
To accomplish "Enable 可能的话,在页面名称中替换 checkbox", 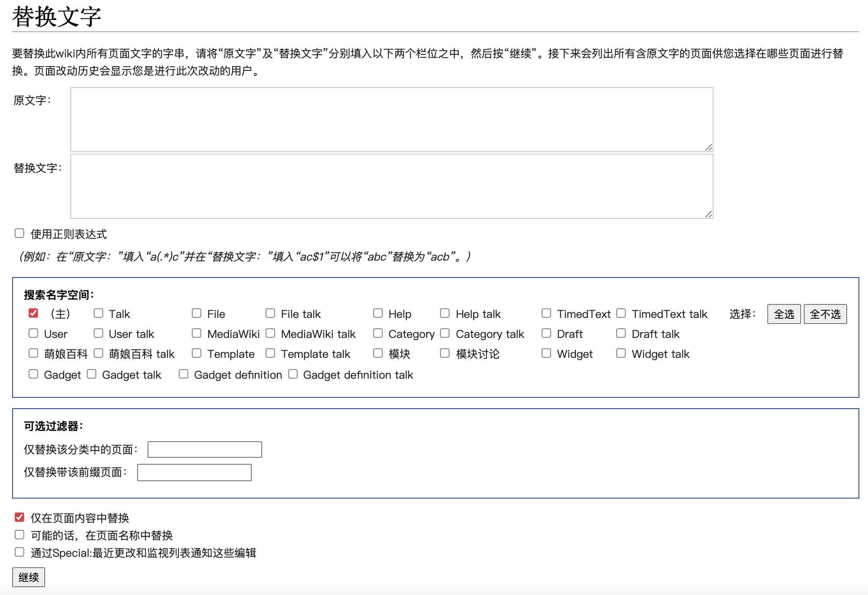I will (20, 535).
